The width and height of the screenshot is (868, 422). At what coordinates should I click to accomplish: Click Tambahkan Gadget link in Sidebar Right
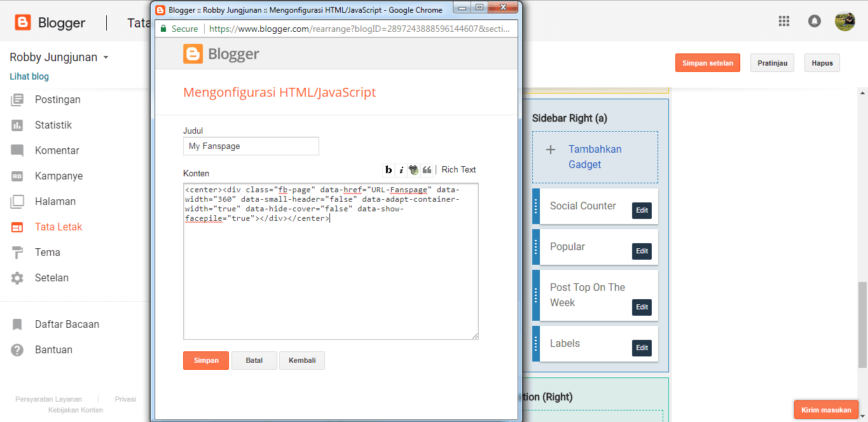coord(595,157)
